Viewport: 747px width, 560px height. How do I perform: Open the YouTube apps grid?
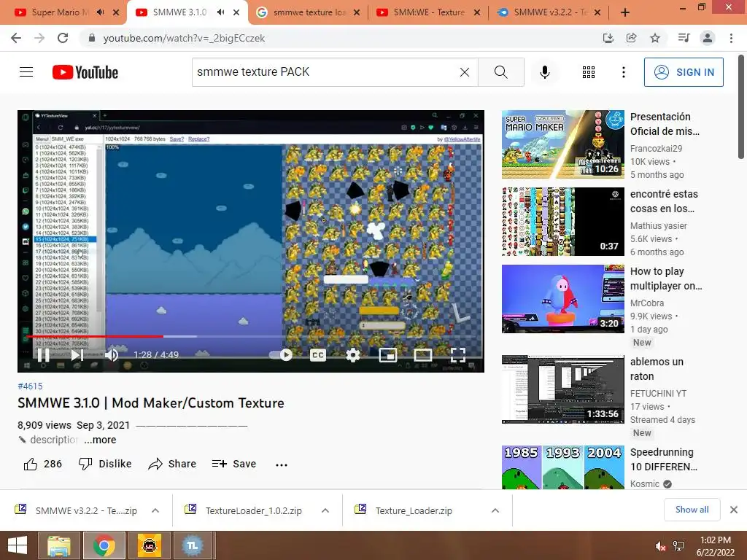(x=589, y=72)
